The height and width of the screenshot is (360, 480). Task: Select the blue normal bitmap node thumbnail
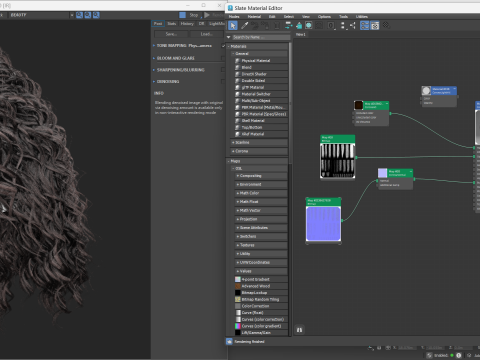323,224
